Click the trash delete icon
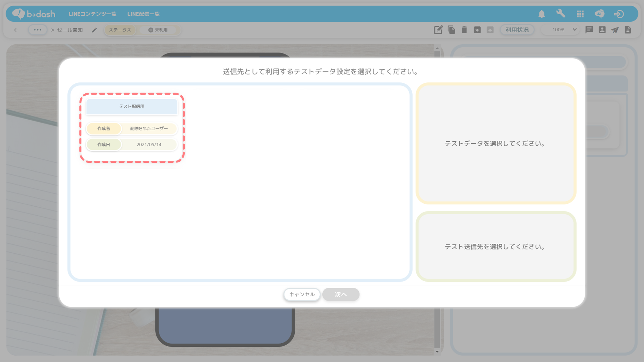 point(464,30)
